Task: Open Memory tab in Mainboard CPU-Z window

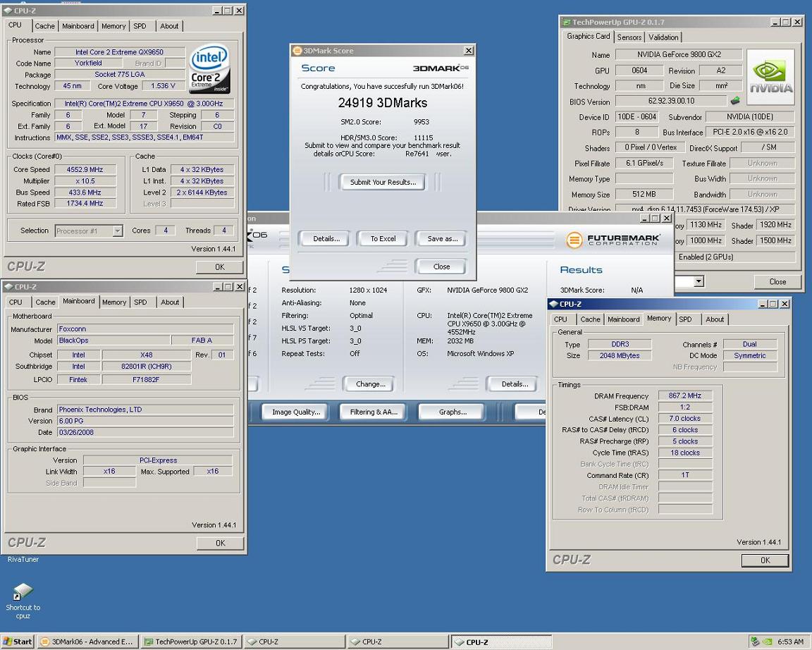Action: coord(114,302)
